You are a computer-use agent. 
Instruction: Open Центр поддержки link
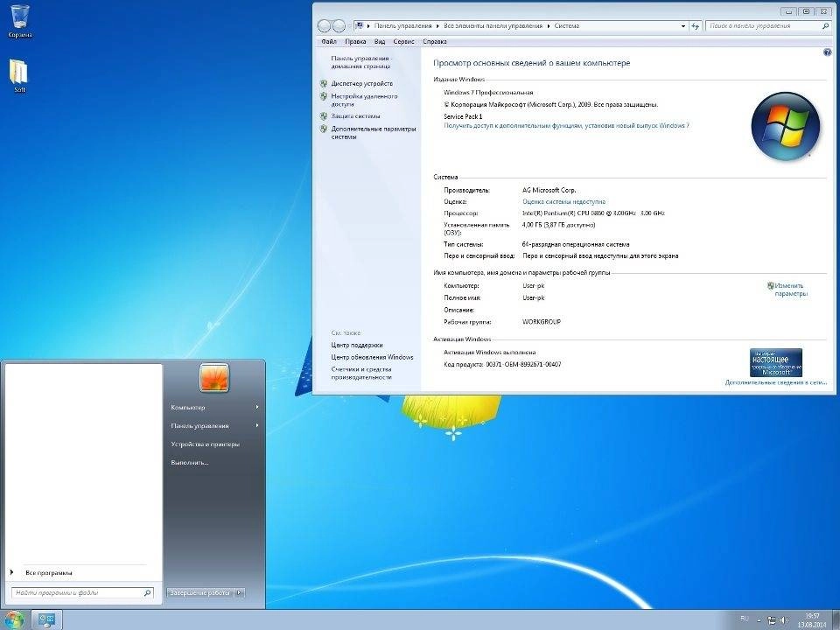coord(357,346)
